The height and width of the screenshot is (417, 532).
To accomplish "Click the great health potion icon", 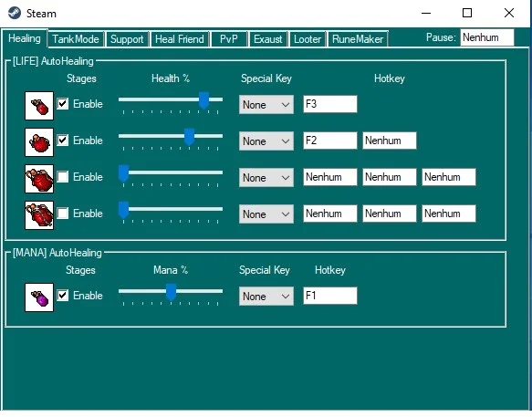I will coord(39,179).
